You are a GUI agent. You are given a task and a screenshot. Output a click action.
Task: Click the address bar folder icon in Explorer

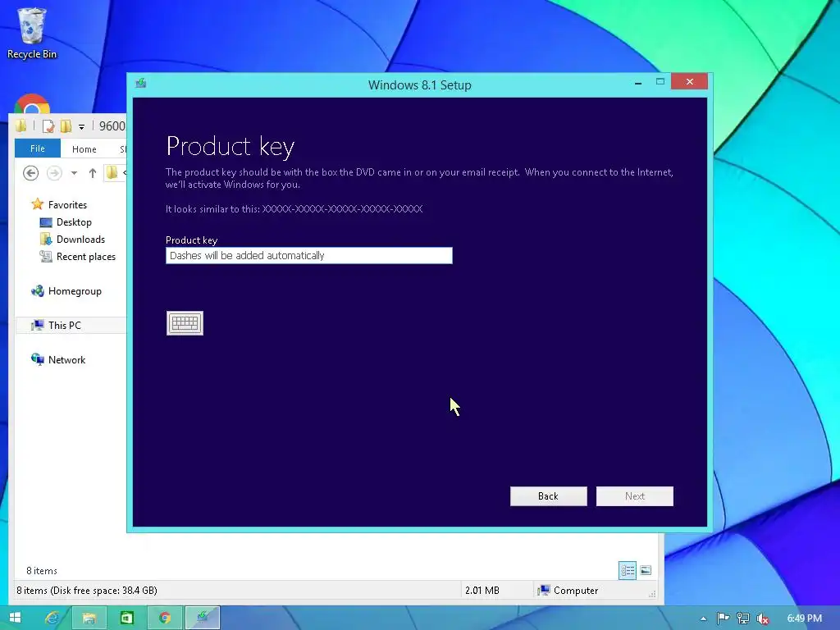[x=112, y=172]
